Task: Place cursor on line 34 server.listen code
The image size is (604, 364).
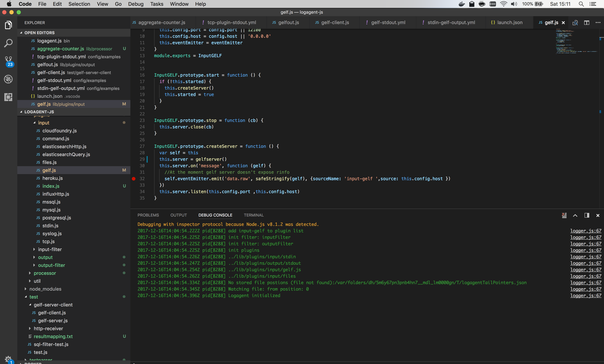Action: [x=229, y=192]
